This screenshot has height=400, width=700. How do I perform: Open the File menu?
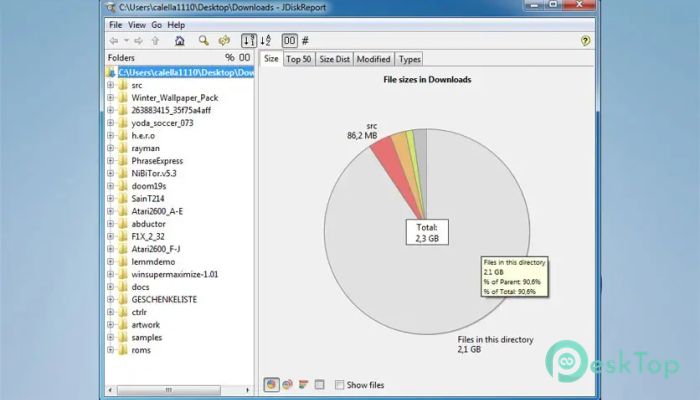click(116, 25)
